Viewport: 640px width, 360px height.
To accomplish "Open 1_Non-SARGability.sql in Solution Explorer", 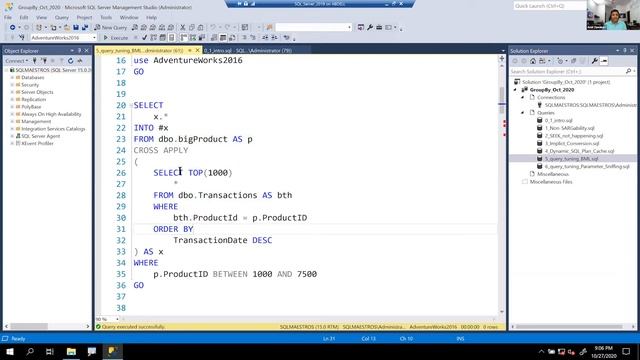I will pyautogui.click(x=569, y=128).
